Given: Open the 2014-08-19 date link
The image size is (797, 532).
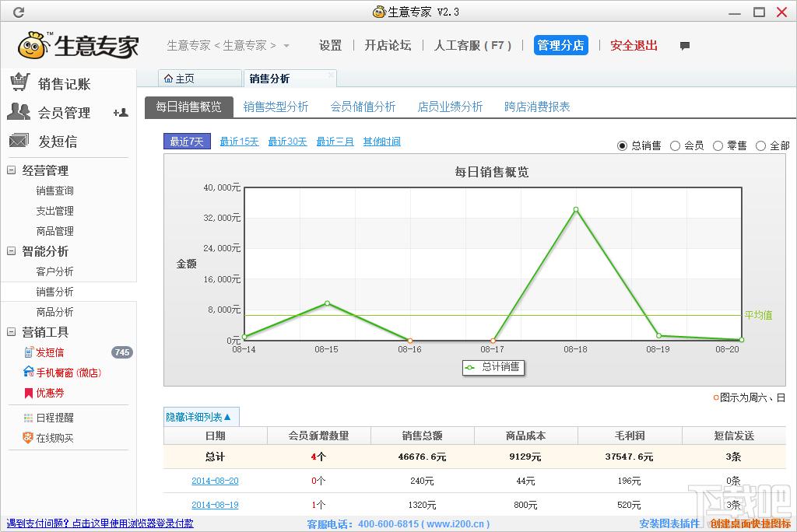Looking at the screenshot, I should (x=215, y=505).
